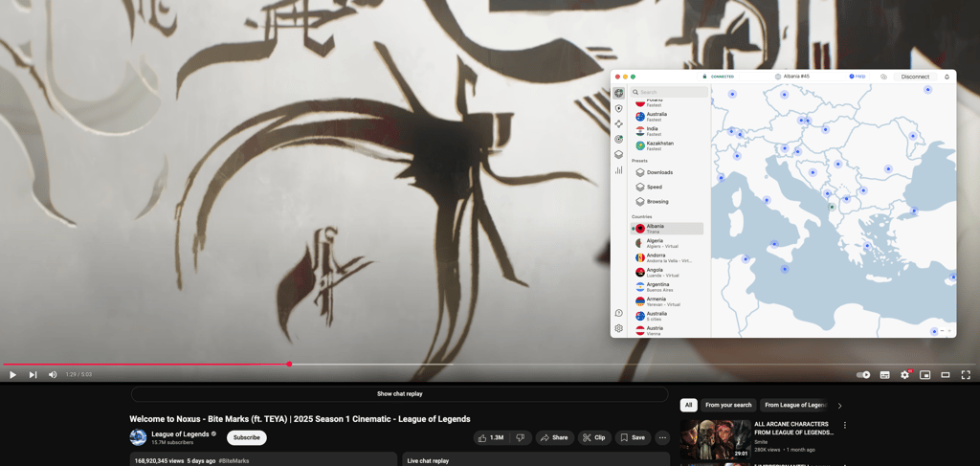
Task: Enable miniplayer mode
Action: 925,375
